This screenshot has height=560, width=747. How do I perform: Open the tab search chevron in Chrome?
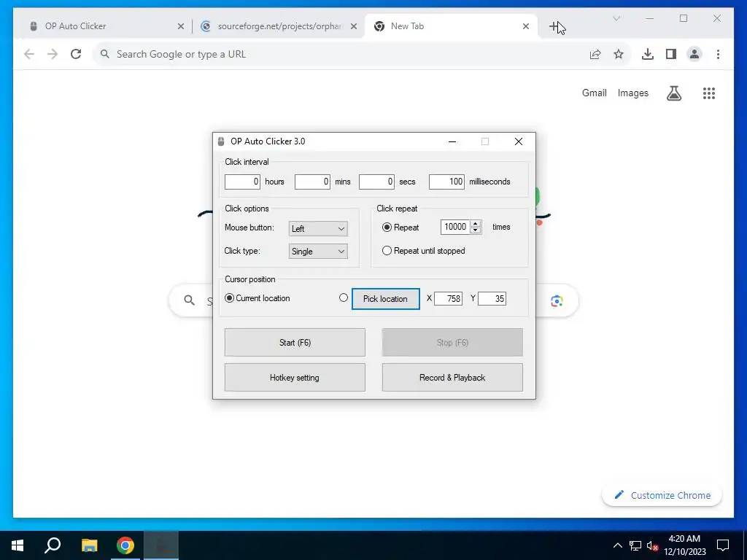coord(616,18)
